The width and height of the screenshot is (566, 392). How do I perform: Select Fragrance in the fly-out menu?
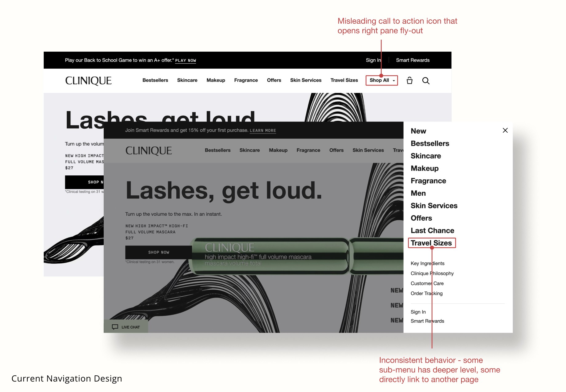pos(428,181)
